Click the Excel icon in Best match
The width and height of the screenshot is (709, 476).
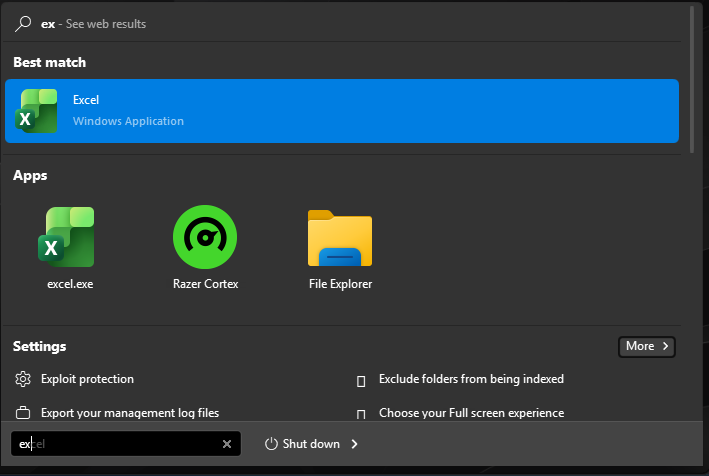click(x=38, y=111)
